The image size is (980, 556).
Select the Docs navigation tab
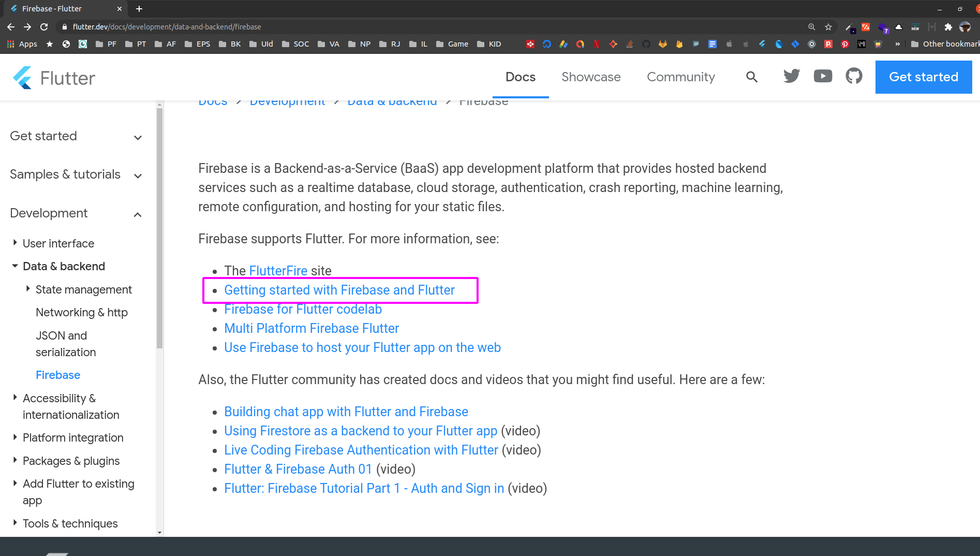pyautogui.click(x=521, y=77)
